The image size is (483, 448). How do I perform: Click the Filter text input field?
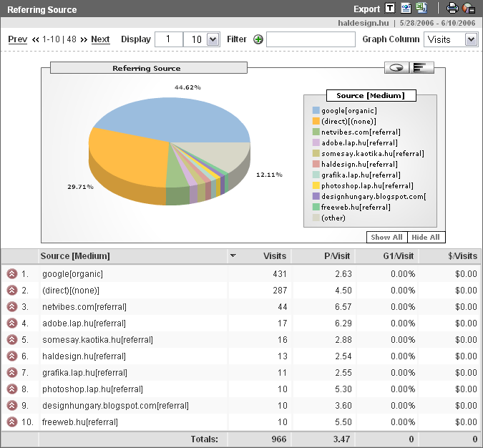tap(311, 39)
